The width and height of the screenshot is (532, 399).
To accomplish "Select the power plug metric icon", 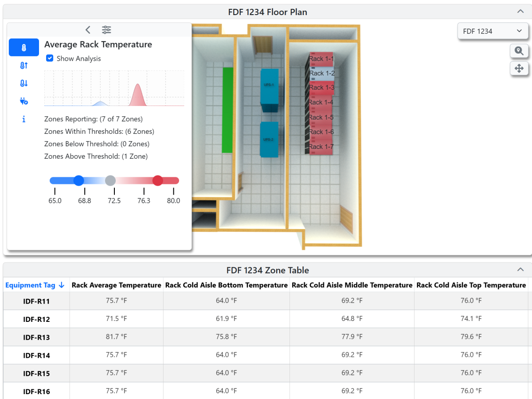I will tap(23, 101).
